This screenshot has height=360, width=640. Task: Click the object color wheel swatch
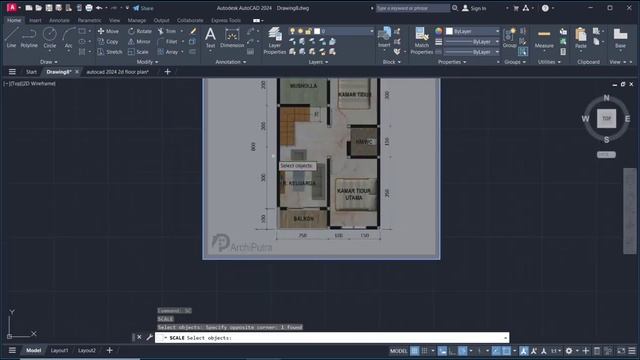click(438, 31)
